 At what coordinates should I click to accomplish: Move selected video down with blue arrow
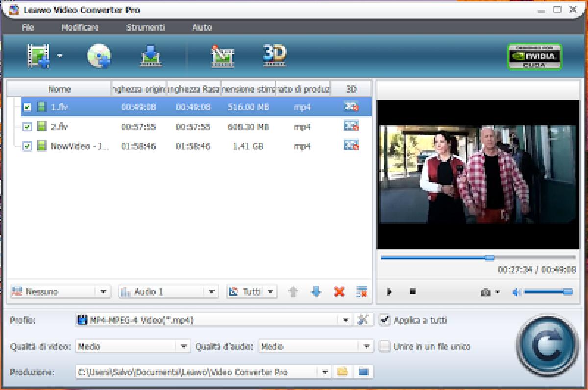click(316, 291)
